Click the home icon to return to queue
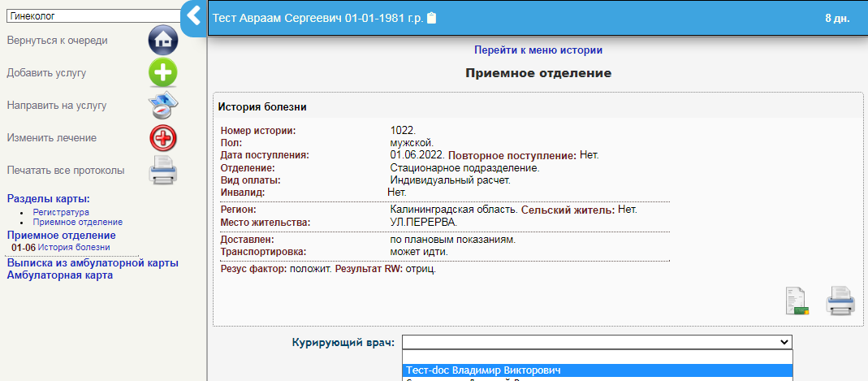This screenshot has height=381, width=868. tap(162, 40)
